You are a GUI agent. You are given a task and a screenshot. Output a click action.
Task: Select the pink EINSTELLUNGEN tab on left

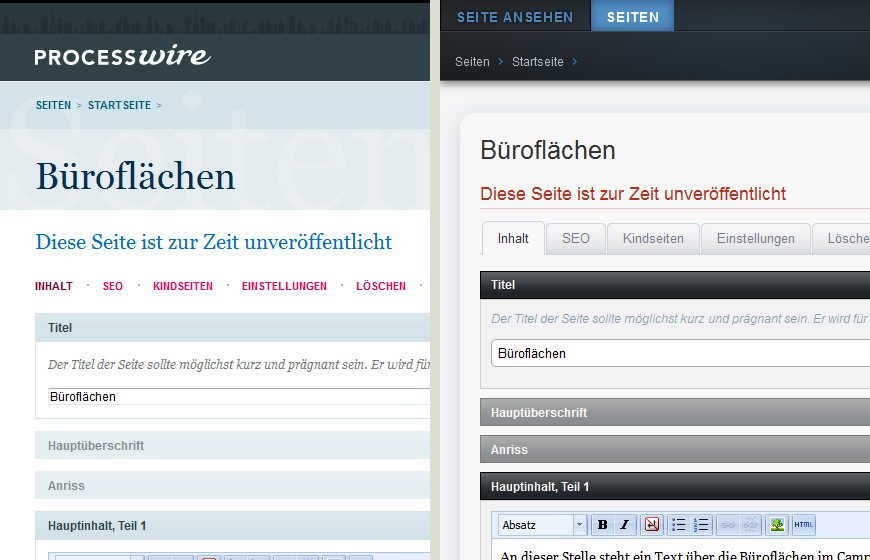284,286
